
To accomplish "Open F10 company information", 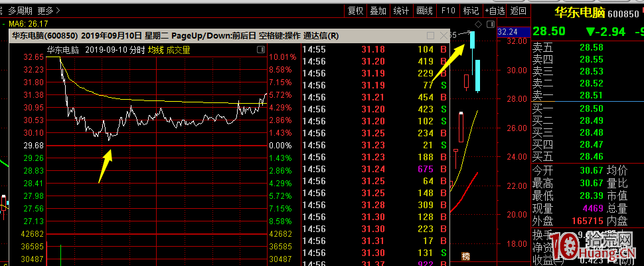I will (x=448, y=11).
